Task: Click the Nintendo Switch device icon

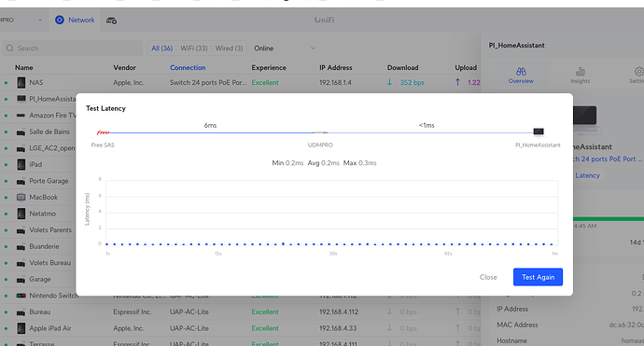Action: click(21, 296)
